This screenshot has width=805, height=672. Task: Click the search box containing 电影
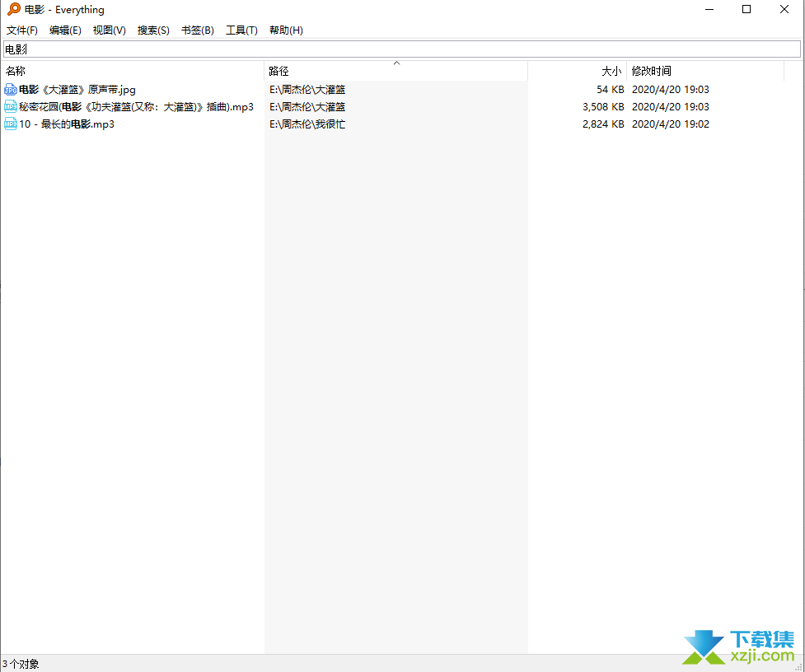click(x=402, y=49)
